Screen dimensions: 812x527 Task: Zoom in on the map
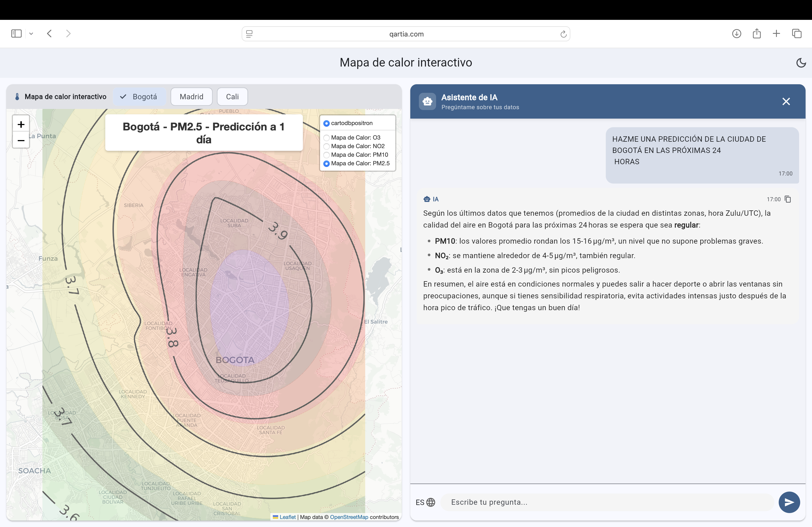(21, 124)
